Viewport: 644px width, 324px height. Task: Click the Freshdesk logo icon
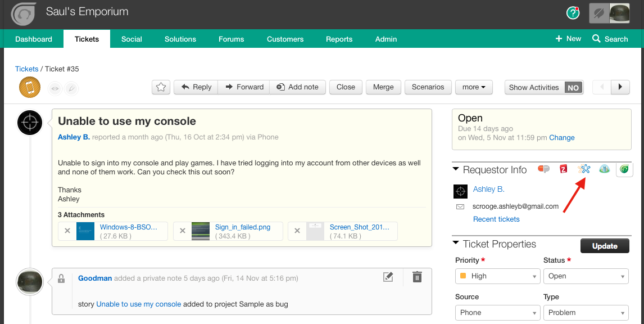coord(24,14)
